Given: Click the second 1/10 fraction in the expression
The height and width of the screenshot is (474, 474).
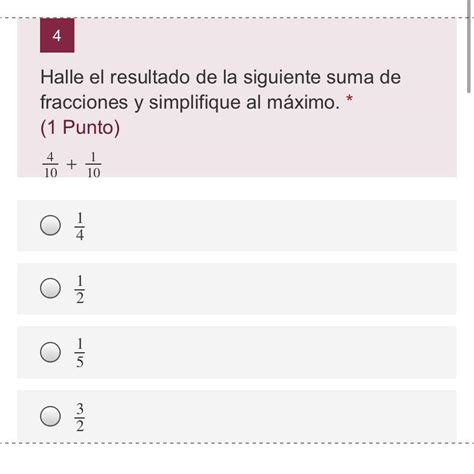Looking at the screenshot, I should 93,165.
